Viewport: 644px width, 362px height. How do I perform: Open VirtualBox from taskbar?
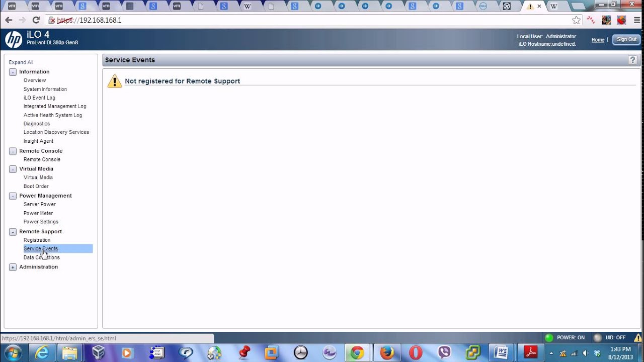coord(99,352)
